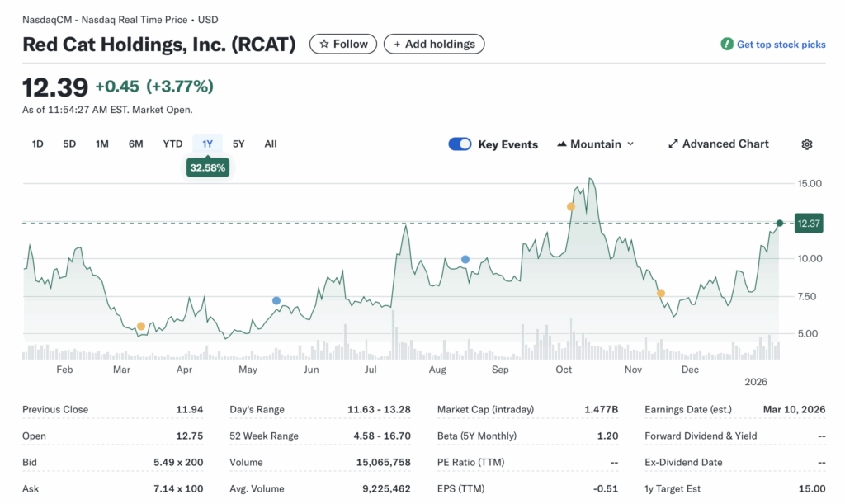The image size is (845, 504).
Task: Select the 5D time range tab
Action: [68, 144]
